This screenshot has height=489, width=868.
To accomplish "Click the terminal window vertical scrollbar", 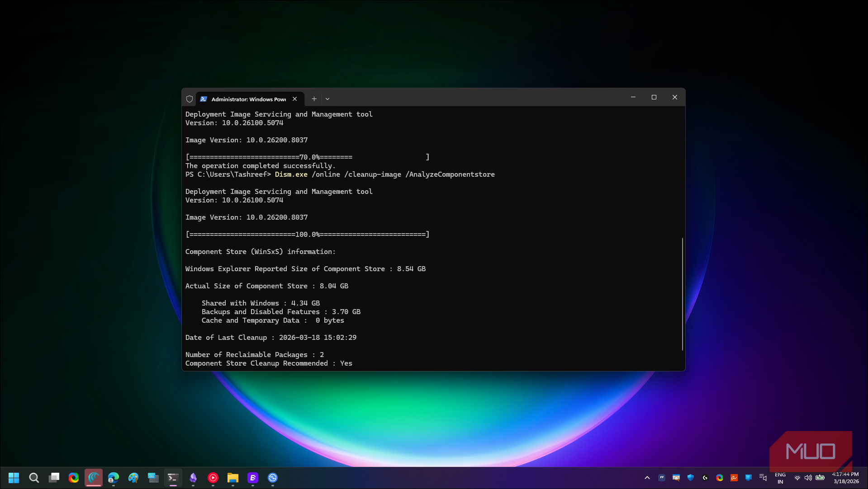I will [682, 294].
